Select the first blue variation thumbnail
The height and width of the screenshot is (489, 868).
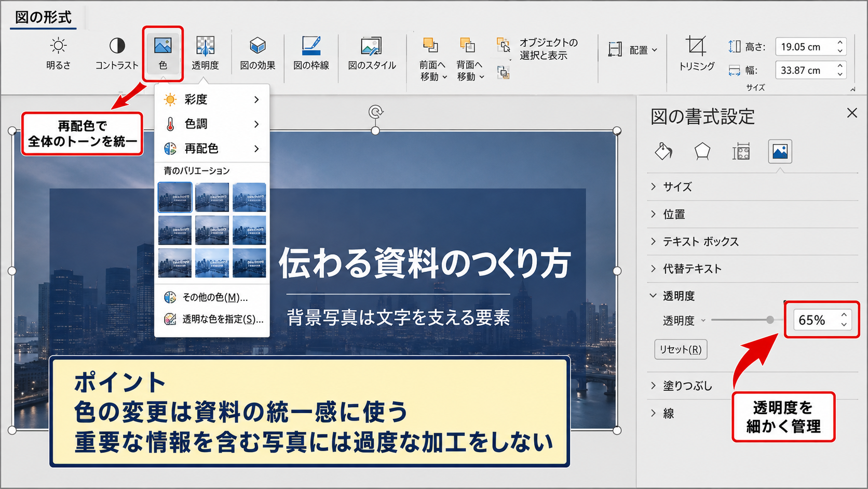coord(175,197)
